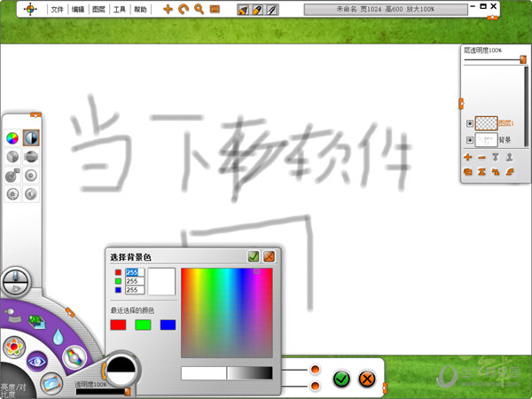
Task: Collapse the tool wheel orange tab
Action: coord(70,312)
